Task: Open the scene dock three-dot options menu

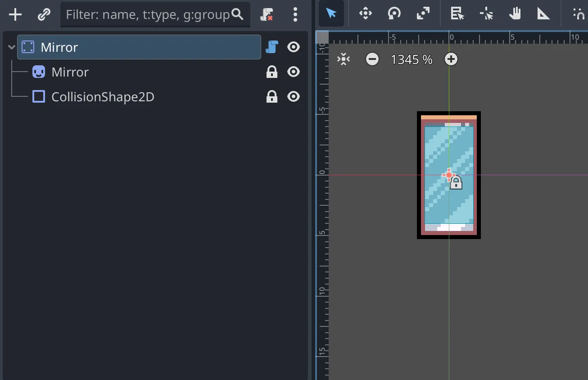Action: pyautogui.click(x=295, y=15)
